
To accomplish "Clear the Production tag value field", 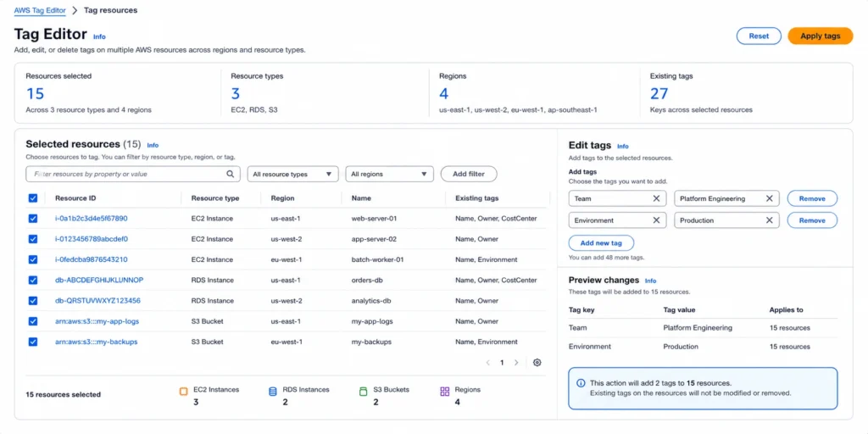I will [x=769, y=220].
